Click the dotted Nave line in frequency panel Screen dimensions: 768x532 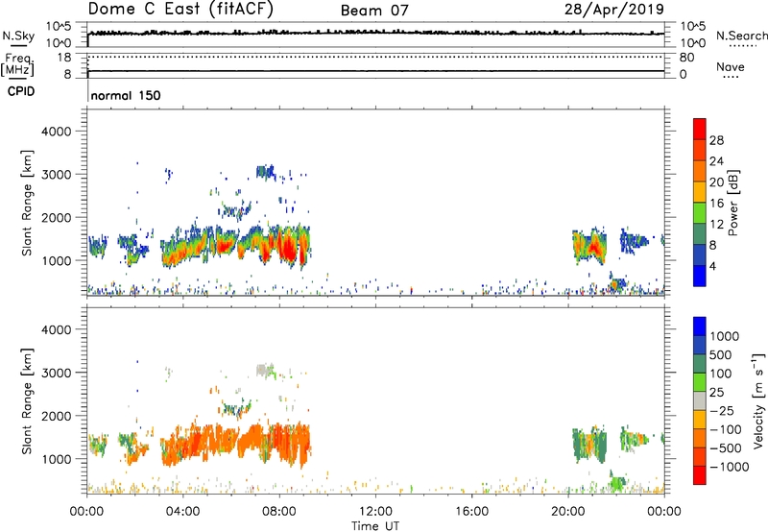click(375, 57)
